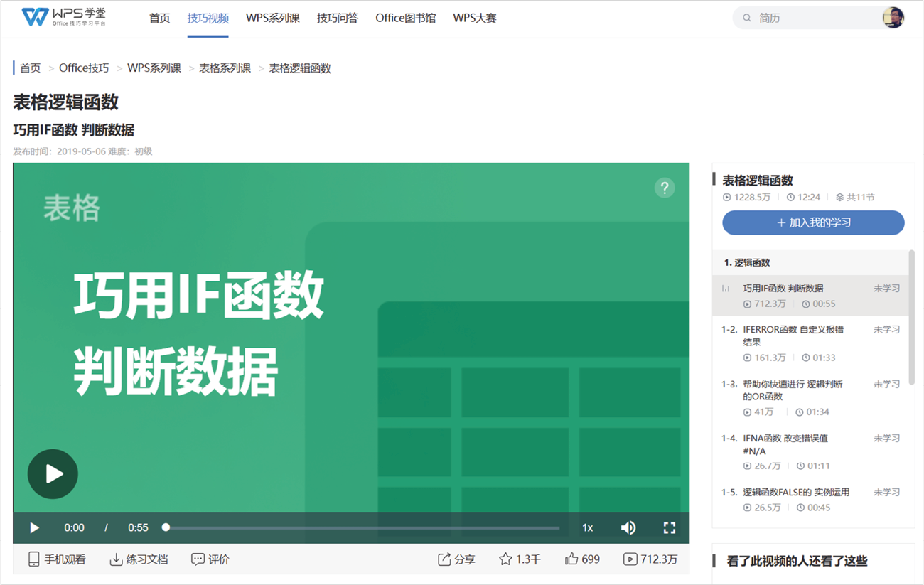The width and height of the screenshot is (924, 585).
Task: Switch to the WPS系列课 nav tab
Action: (x=273, y=18)
